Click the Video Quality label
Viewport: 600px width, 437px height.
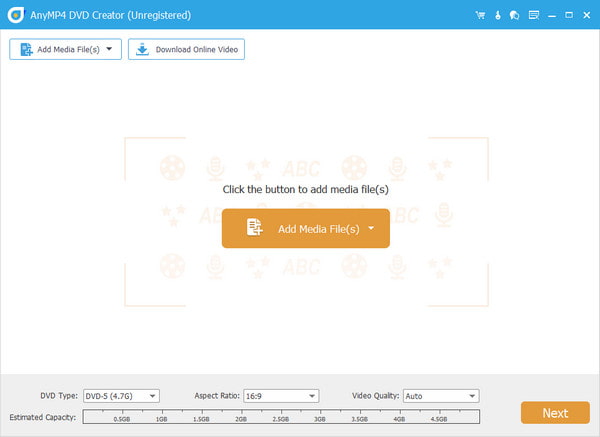coord(375,396)
